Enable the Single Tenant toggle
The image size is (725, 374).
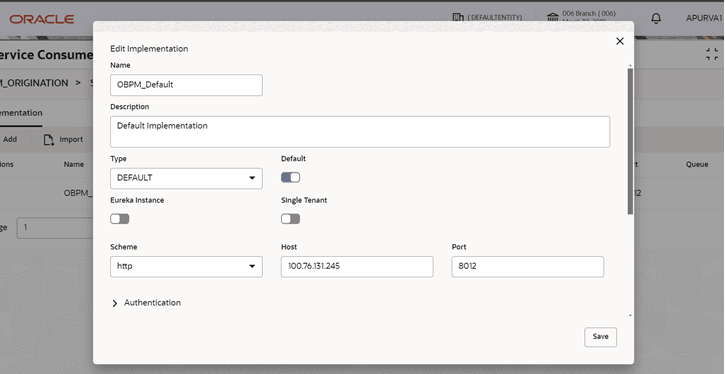pyautogui.click(x=290, y=219)
